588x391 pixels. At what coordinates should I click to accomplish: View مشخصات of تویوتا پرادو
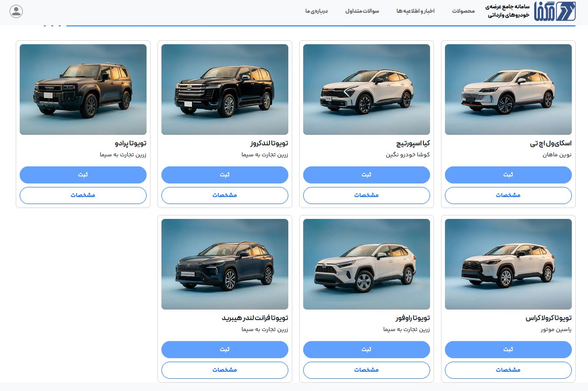83,195
